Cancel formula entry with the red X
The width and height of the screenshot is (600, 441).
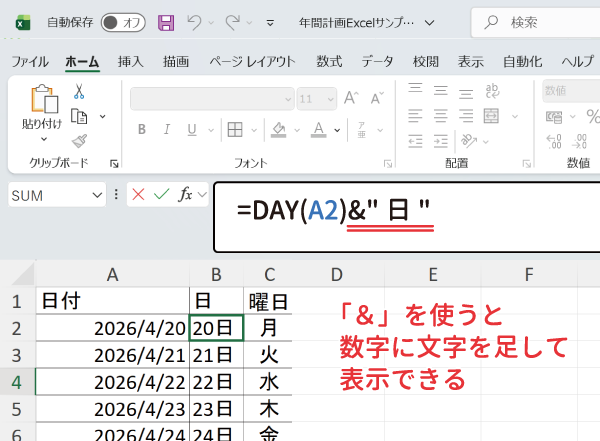[x=137, y=195]
